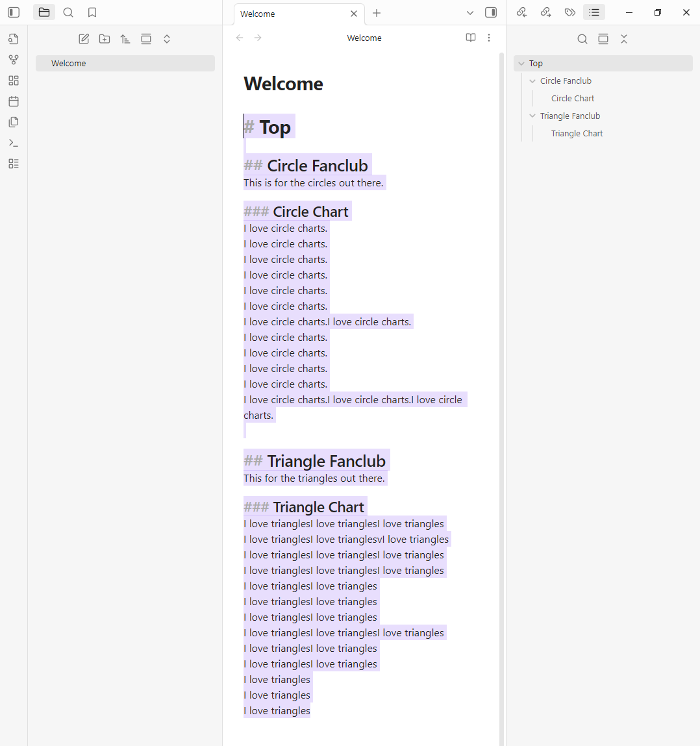This screenshot has height=746, width=700.
Task: Create a new folder in file explorer
Action: (x=105, y=39)
